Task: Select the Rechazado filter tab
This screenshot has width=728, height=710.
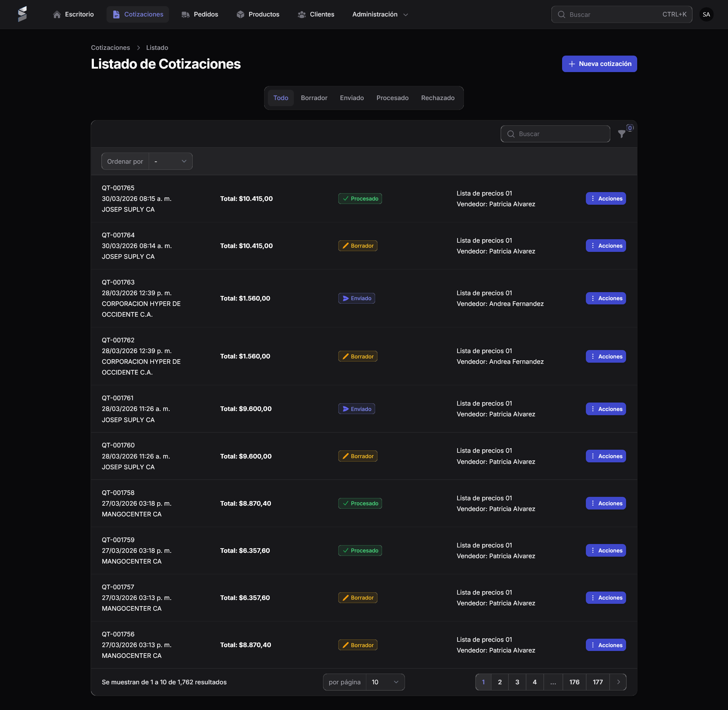Action: 437,98
